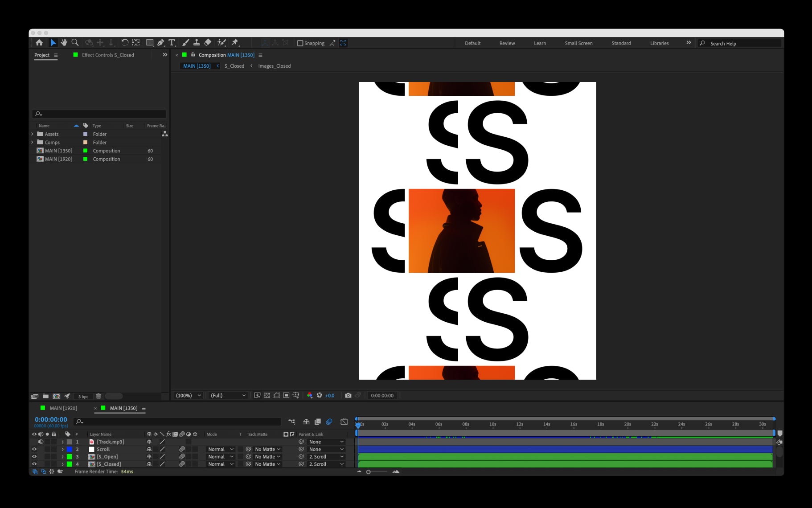Select the Zoom magnifier tool

coord(75,43)
